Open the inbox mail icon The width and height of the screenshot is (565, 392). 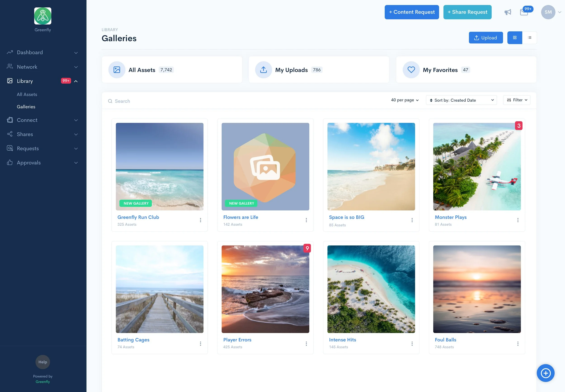[x=524, y=12]
